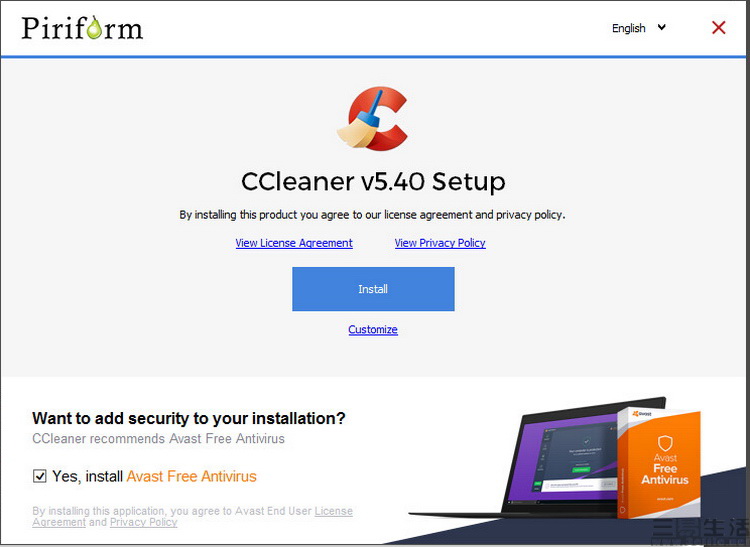
Task: Click the Avast Free Antivirus box image
Action: pyautogui.click(x=659, y=463)
